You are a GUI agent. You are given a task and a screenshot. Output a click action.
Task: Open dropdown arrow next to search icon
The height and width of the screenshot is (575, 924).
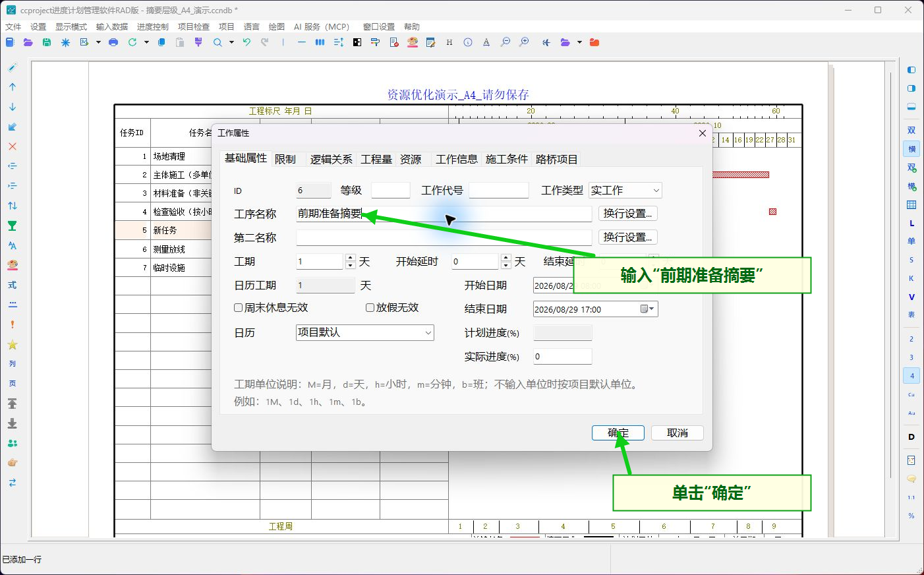pos(231,42)
